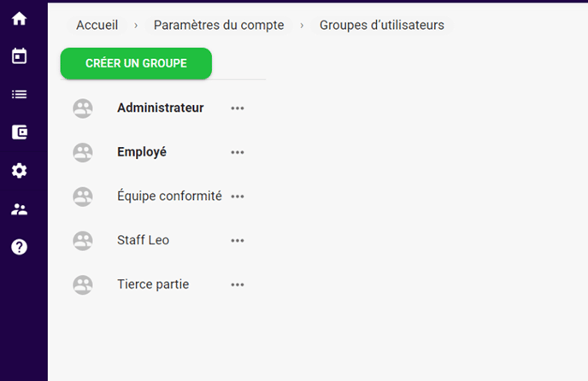Select the Employé group name
588x381 pixels.
click(x=142, y=152)
